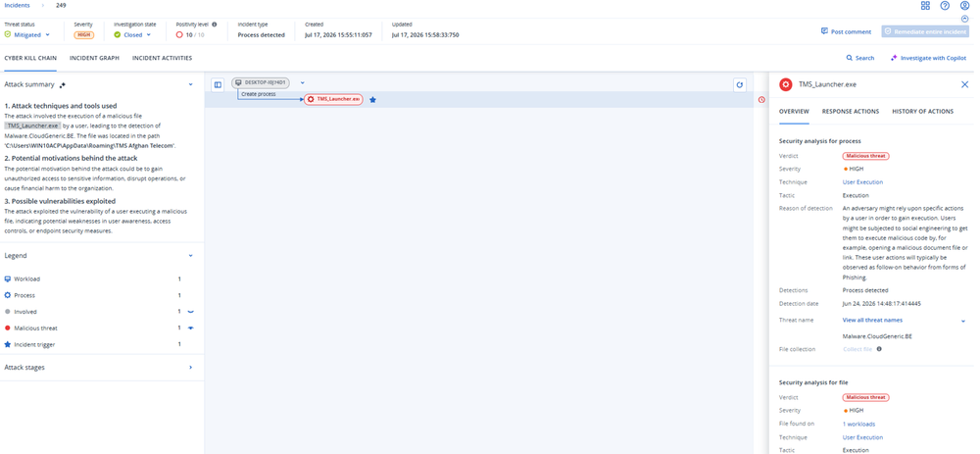Click the Workload legend icon

(x=8, y=278)
